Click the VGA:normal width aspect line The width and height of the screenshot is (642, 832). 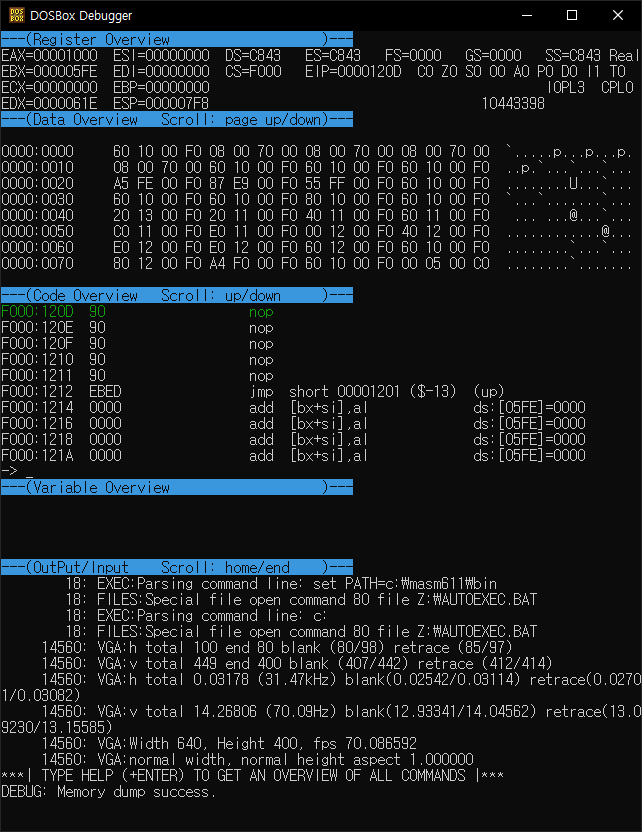click(x=257, y=759)
